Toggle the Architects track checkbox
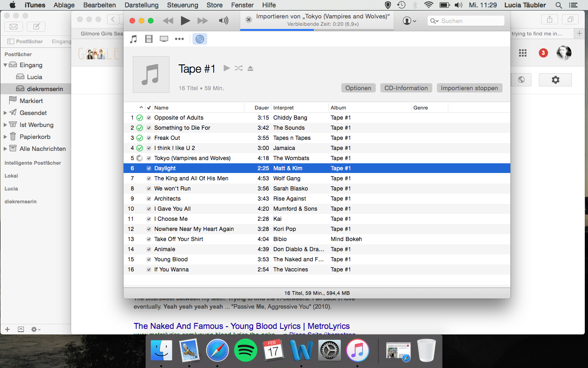588x368 pixels. coord(149,199)
